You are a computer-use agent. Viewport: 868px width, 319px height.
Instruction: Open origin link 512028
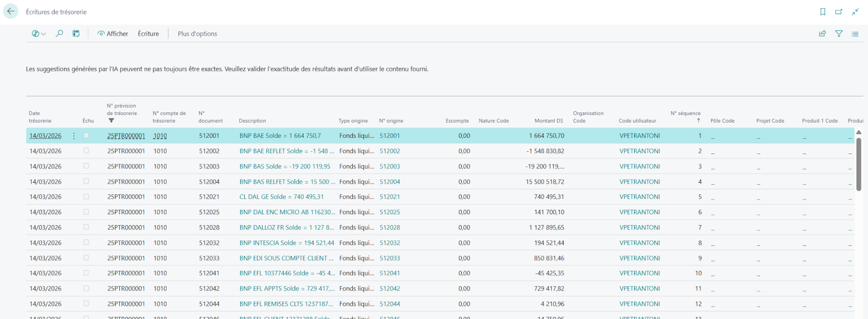390,227
